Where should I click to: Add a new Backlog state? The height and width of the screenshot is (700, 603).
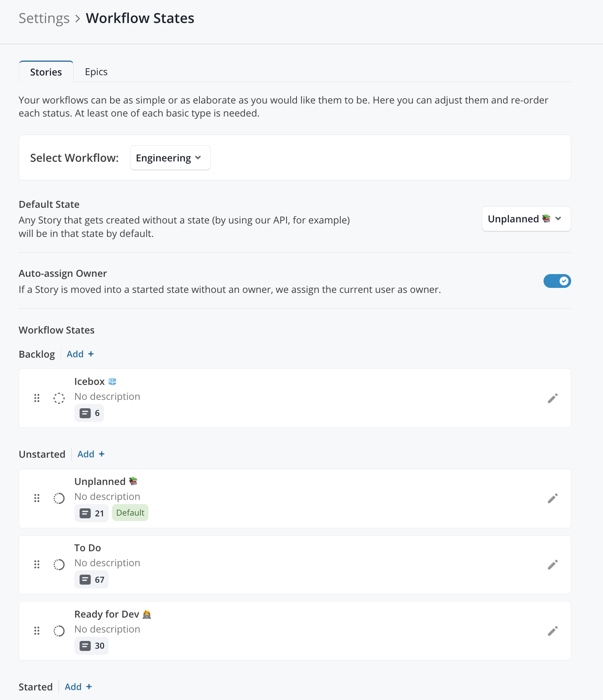coord(80,354)
